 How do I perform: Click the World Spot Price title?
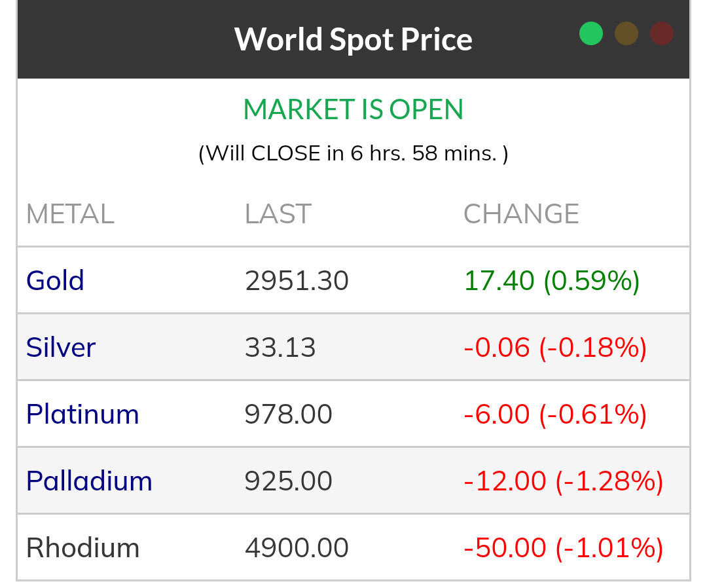(353, 39)
